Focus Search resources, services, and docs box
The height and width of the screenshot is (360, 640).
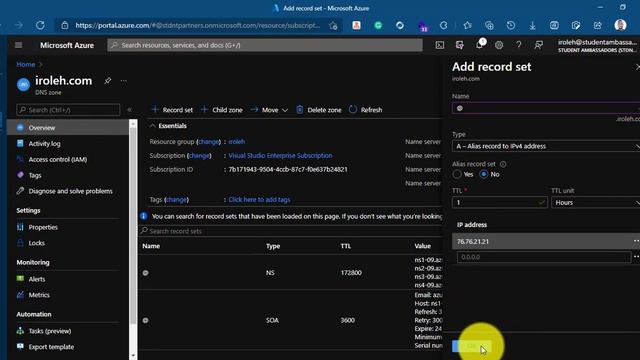click(x=265, y=45)
